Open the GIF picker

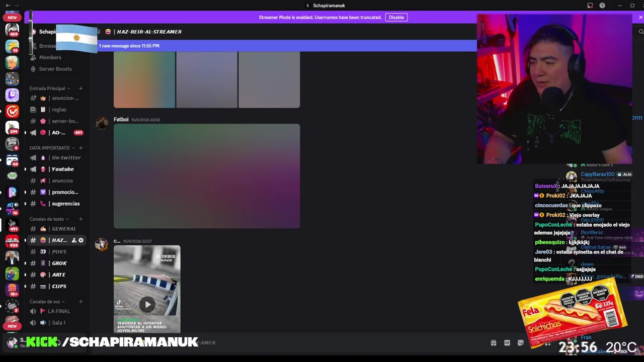tap(507, 343)
